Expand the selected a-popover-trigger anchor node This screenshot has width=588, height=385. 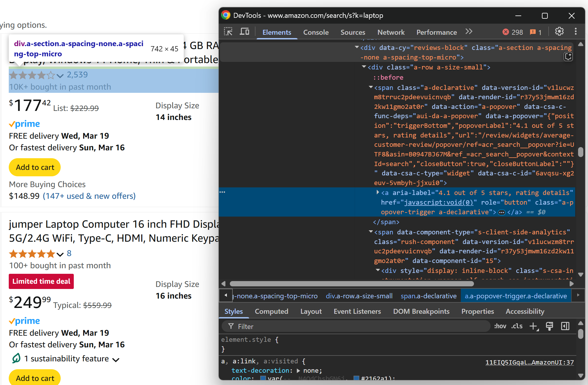coord(378,192)
